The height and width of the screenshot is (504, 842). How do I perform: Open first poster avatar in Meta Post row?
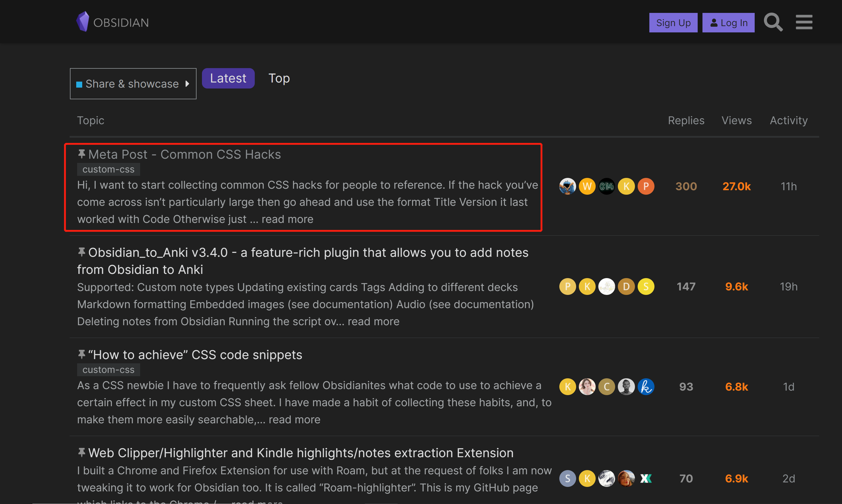(x=567, y=186)
